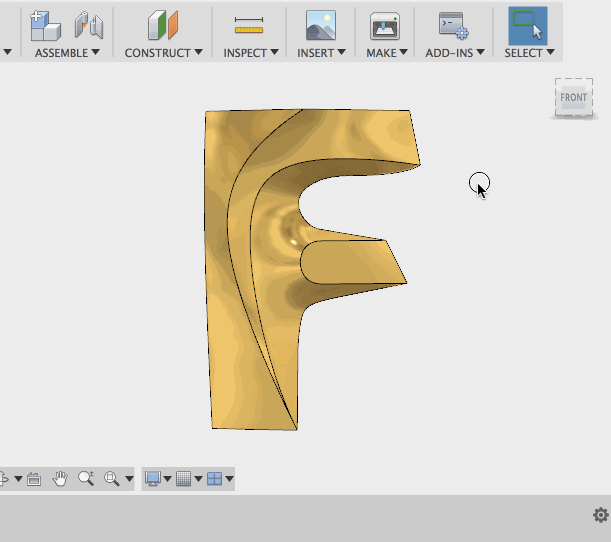Click the Zoom magnifier tool
This screenshot has width=611, height=542.
[85, 479]
